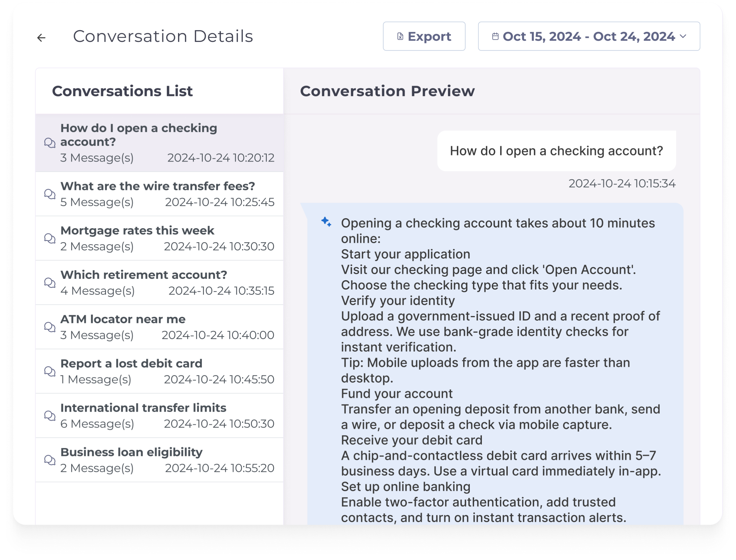Click the AI sparkle icon in the response
This screenshot has width=736, height=560.
[x=326, y=222]
